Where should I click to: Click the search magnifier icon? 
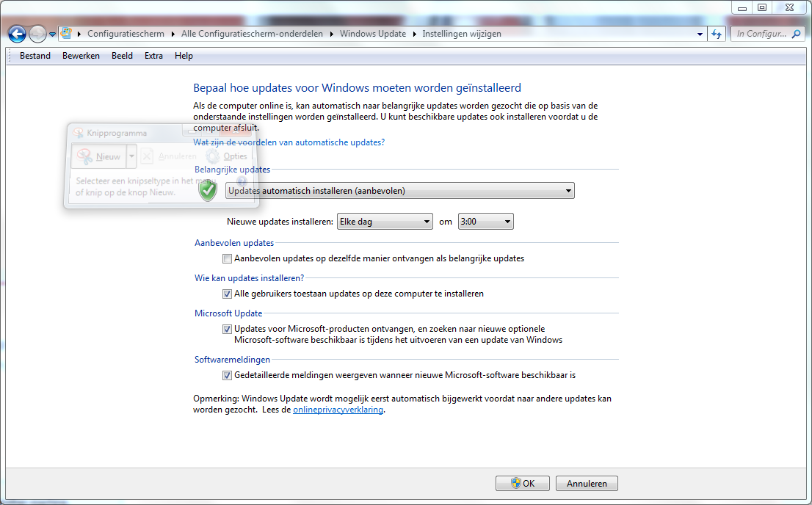pyautogui.click(x=797, y=34)
